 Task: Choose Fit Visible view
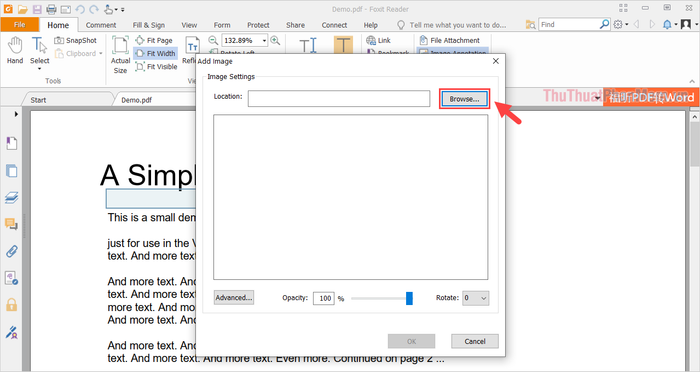click(156, 67)
